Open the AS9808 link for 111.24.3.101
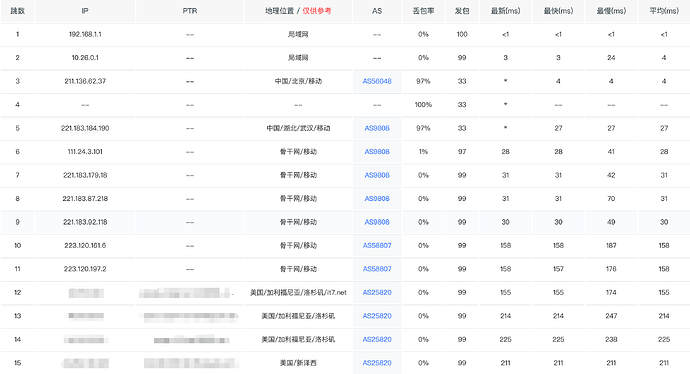690x374 pixels. click(x=377, y=151)
